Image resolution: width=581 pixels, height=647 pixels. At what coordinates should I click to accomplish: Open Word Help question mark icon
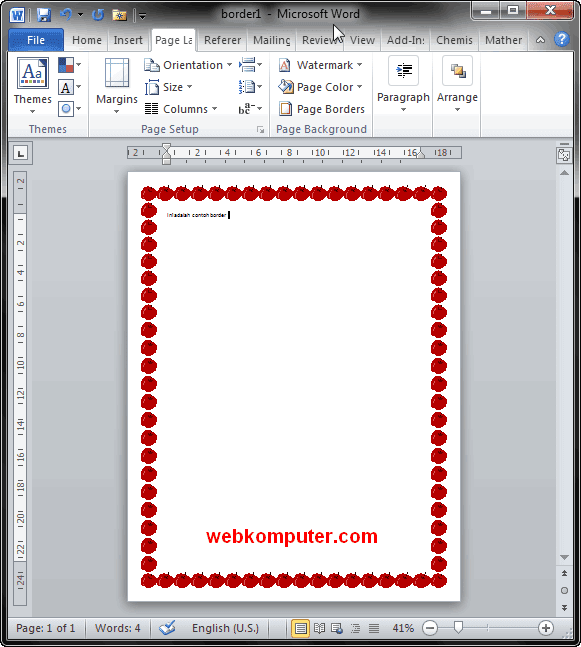point(562,40)
